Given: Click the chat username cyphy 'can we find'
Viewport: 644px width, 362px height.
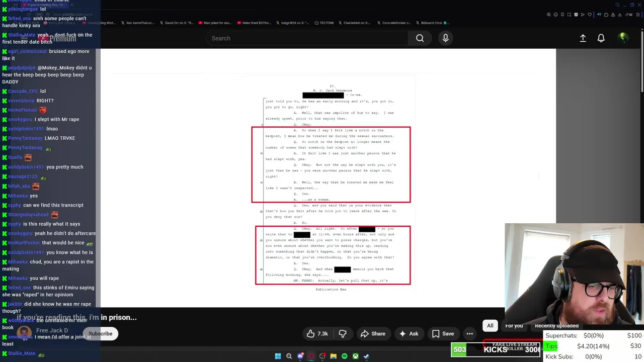Looking at the screenshot, I should 15,205.
